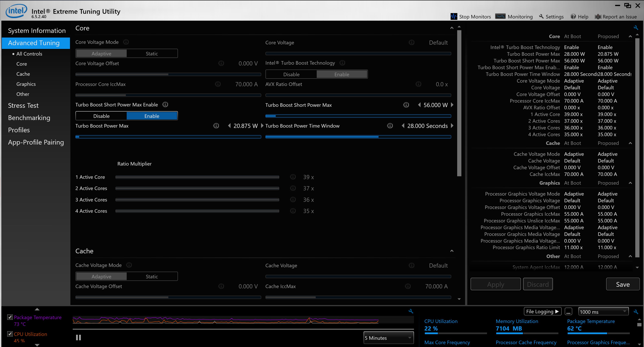This screenshot has width=644, height=347.
Task: Uncheck the Package Temperature checkbox
Action: pyautogui.click(x=10, y=317)
